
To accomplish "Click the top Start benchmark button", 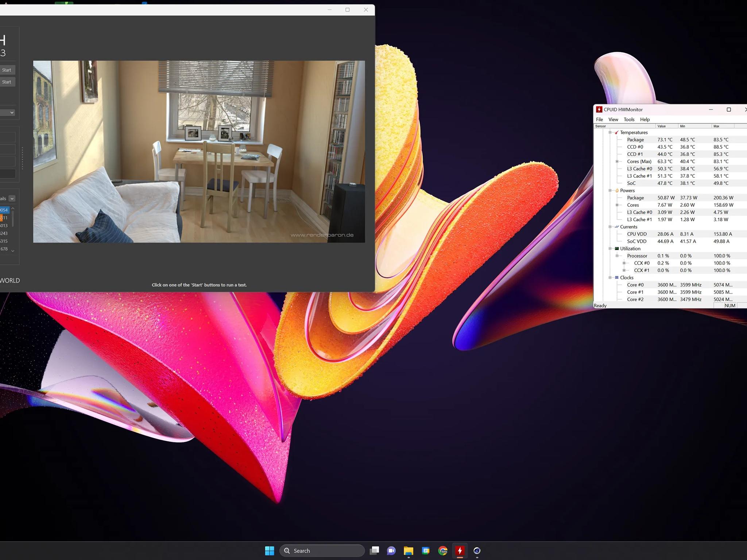I will [7, 70].
